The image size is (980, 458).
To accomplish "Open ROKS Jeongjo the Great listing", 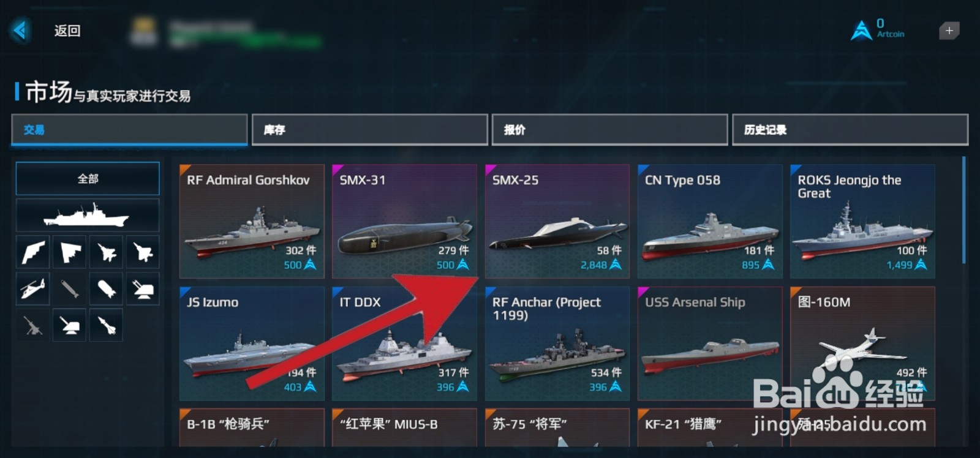I will click(x=862, y=221).
